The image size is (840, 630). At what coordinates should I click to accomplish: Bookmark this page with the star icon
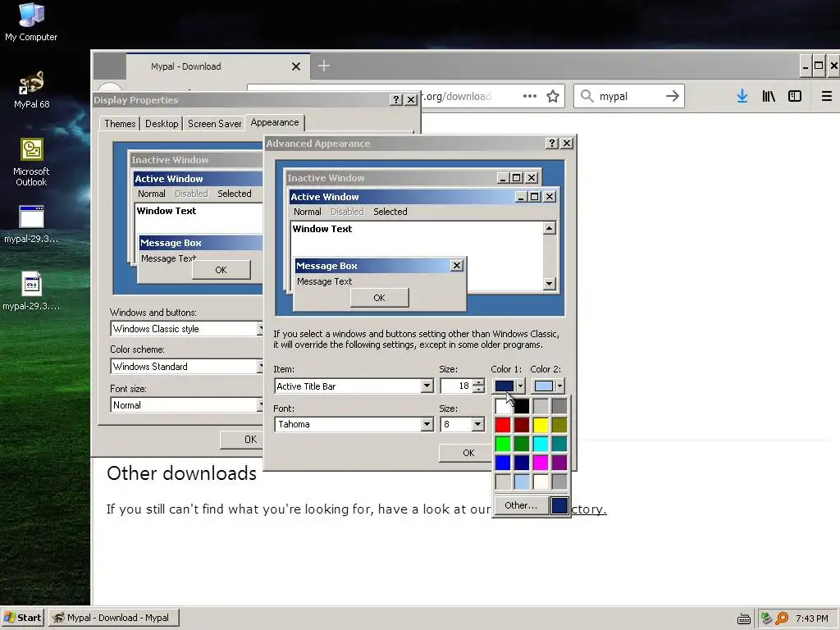pyautogui.click(x=553, y=97)
